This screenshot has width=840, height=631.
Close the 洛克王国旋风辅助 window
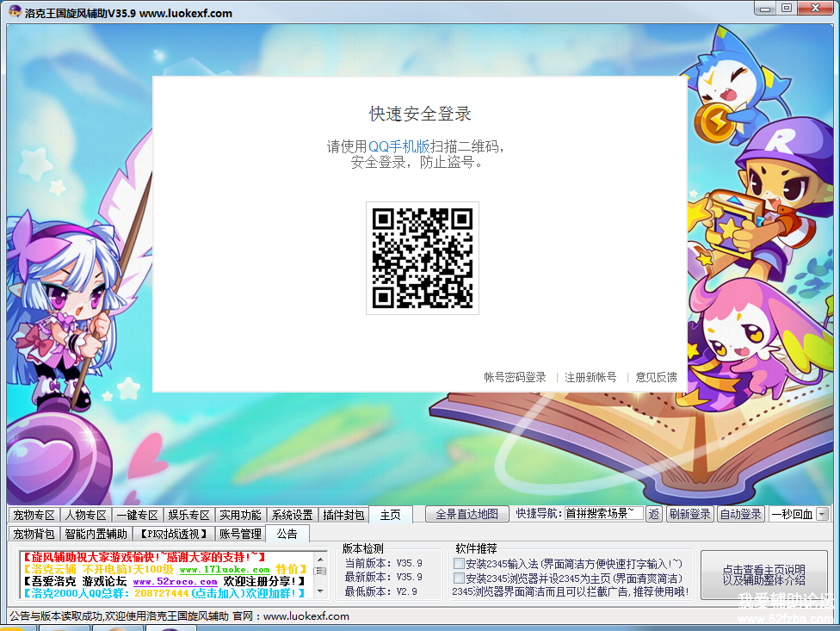pyautogui.click(x=815, y=8)
